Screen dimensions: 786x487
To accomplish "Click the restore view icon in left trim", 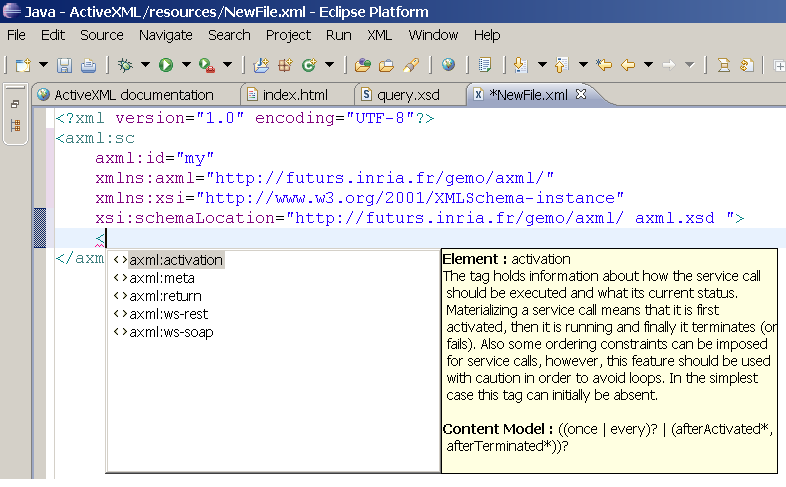I will pyautogui.click(x=15, y=104).
